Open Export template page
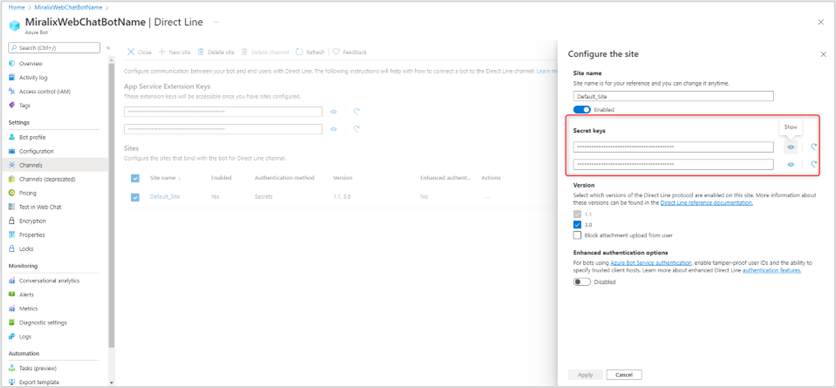This screenshot has width=836, height=388. pos(39,382)
